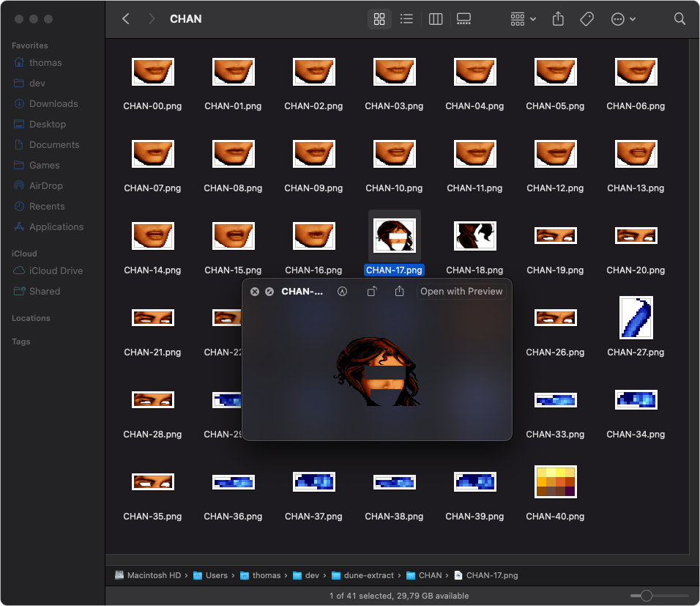This screenshot has width=700, height=606.
Task: Click the Search magnifier icon
Action: [x=679, y=19]
